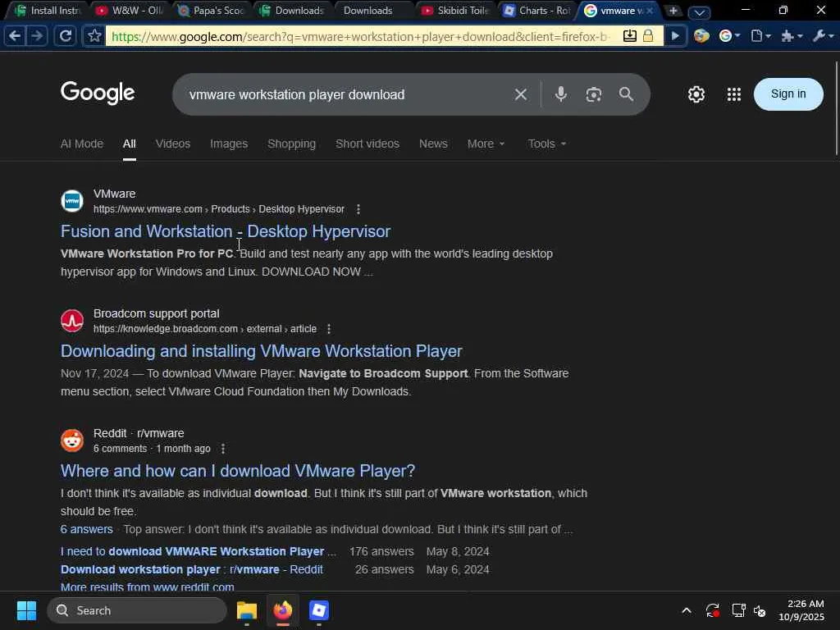This screenshot has height=630, width=840.
Task: Click the Broadcom support portal favicon
Action: click(x=72, y=321)
